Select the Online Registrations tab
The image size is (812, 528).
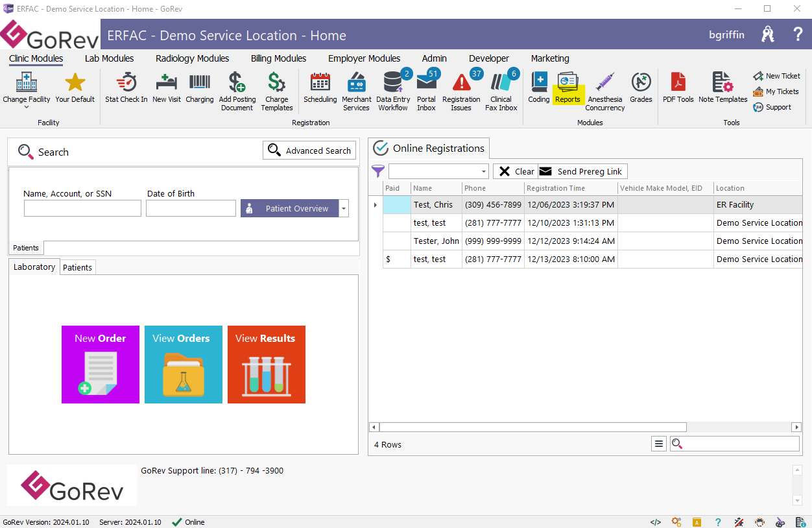tap(429, 149)
